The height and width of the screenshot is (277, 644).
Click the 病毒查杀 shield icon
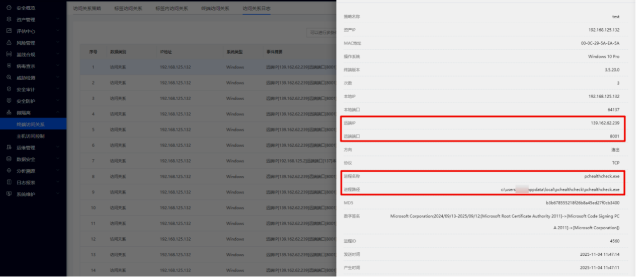[x=9, y=66]
